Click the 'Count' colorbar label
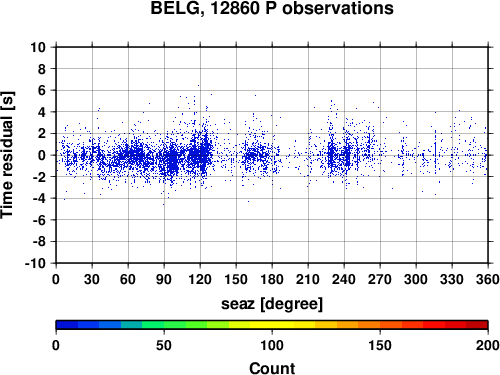This screenshot has width=500, height=375. coord(272,368)
